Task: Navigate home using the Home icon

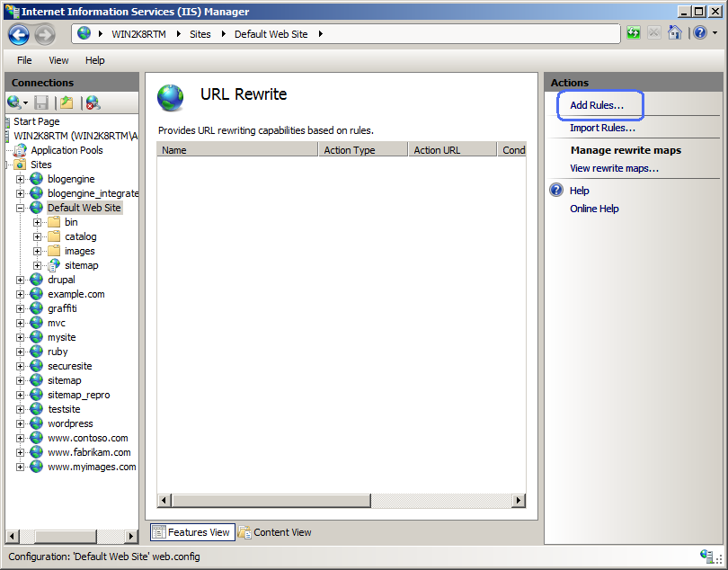Action: pyautogui.click(x=674, y=32)
